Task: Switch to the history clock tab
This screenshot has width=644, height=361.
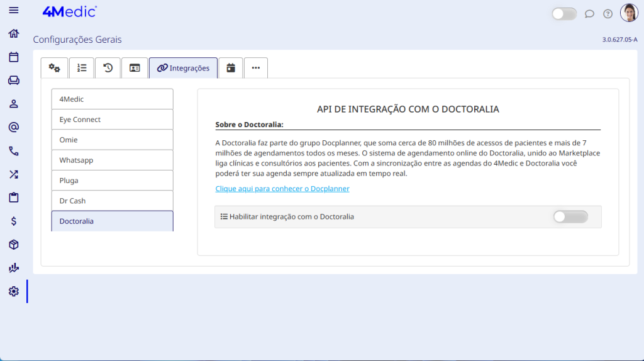Action: click(108, 68)
